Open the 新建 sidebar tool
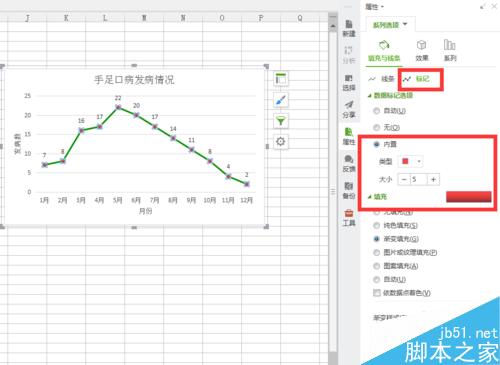 (349, 28)
